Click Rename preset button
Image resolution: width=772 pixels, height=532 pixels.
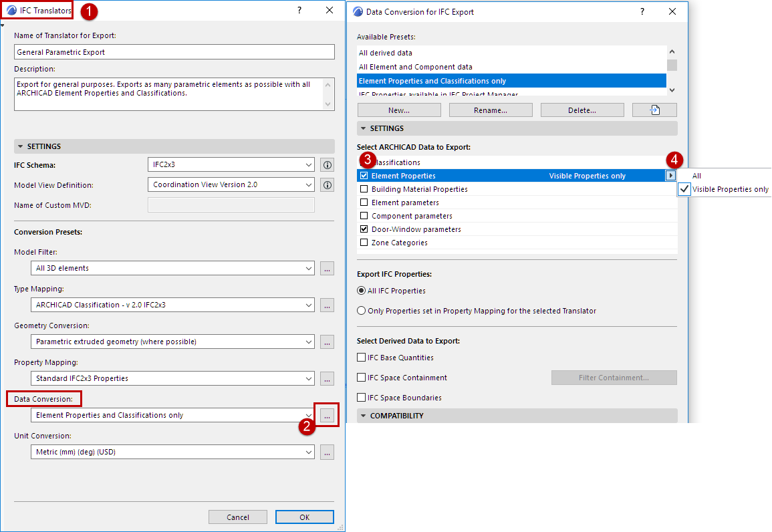pos(491,110)
